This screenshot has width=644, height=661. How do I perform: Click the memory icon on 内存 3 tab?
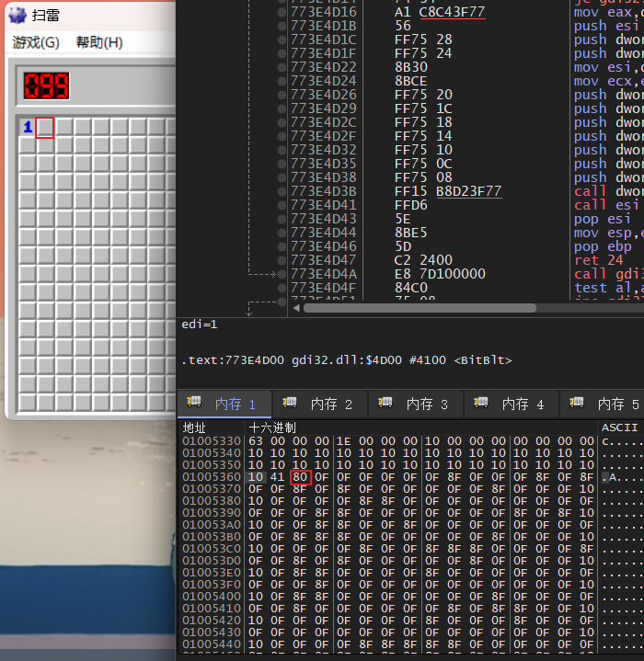[x=385, y=402]
